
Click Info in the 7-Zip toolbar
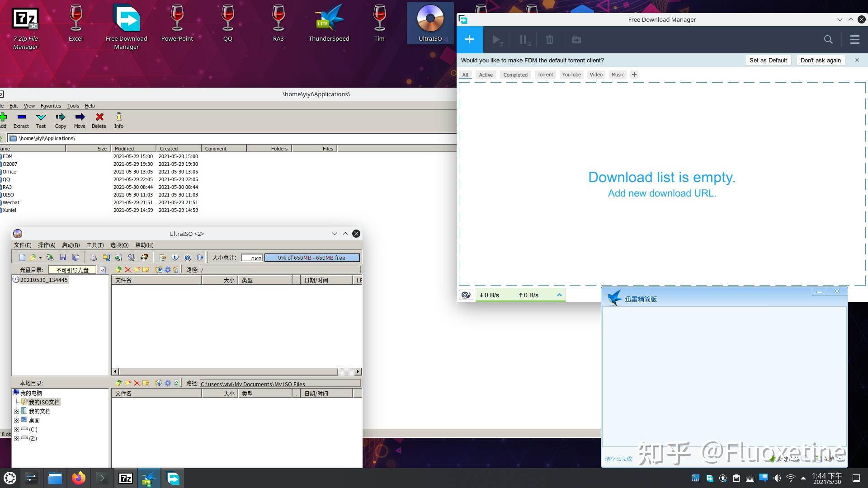click(118, 121)
